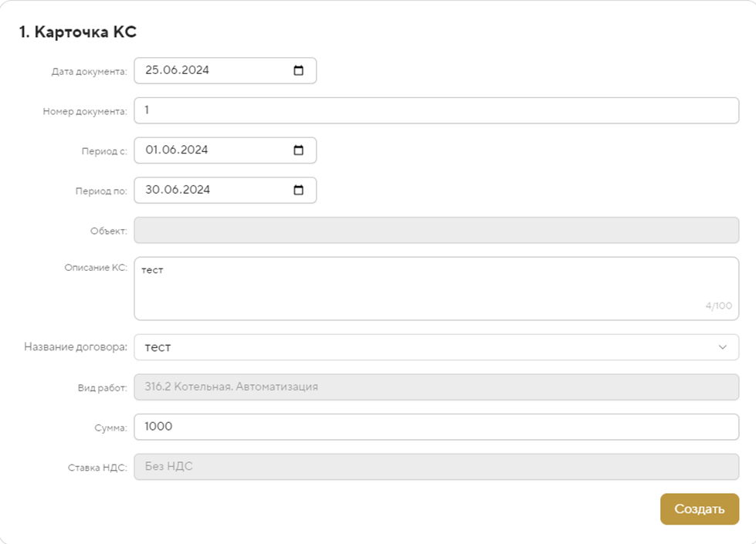
Task: Click the Вид работ field with 316.2 Котельная
Action: [x=436, y=387]
